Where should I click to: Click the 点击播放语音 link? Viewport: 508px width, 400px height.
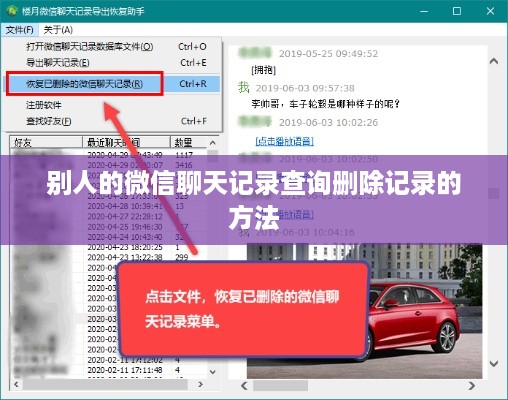285,141
